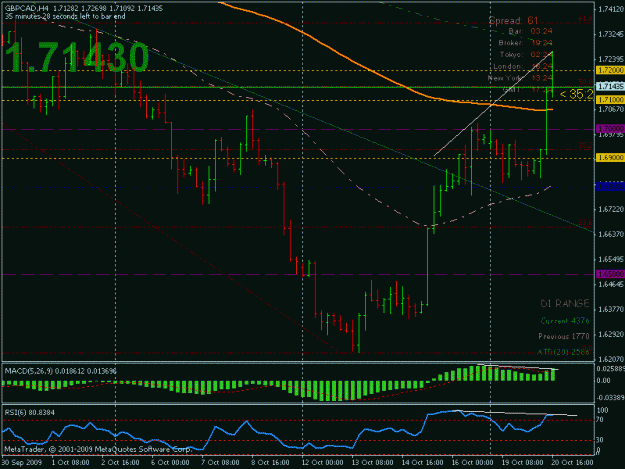Click the 1.70670 value on price axis

[x=611, y=109]
